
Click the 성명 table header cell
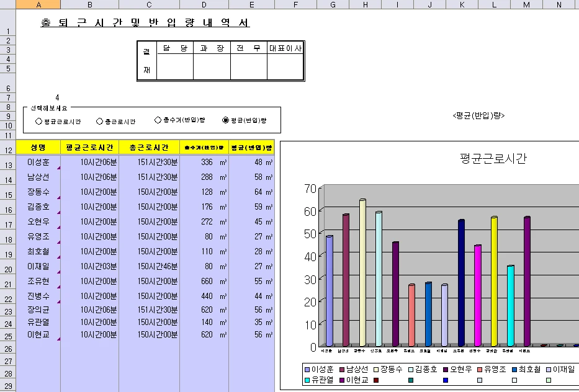click(38, 147)
